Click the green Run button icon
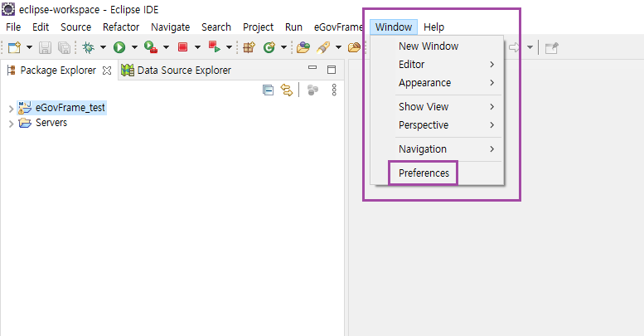 119,48
